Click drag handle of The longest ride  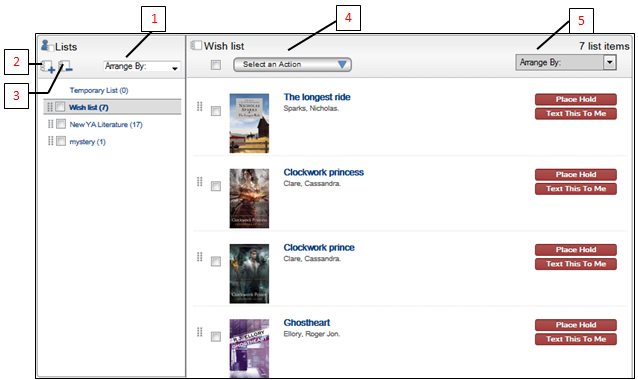click(x=199, y=106)
